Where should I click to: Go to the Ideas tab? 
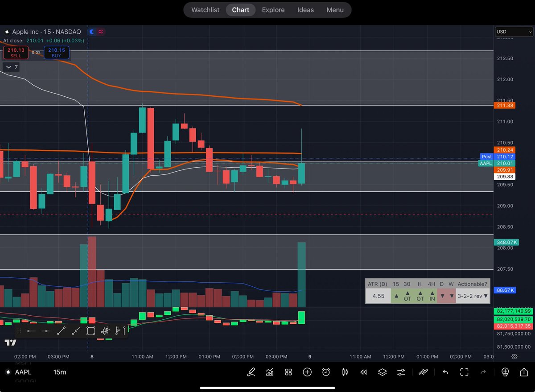[x=305, y=10]
